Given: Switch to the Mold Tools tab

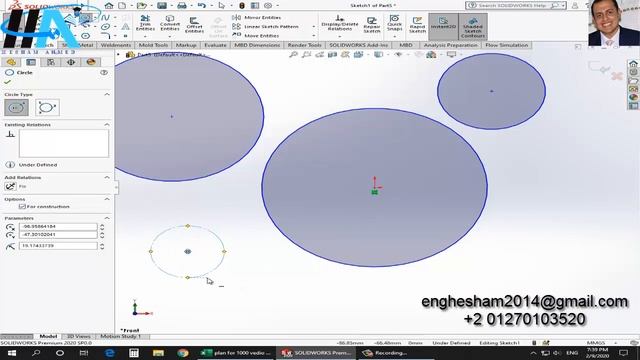Looking at the screenshot, I should click(153, 45).
